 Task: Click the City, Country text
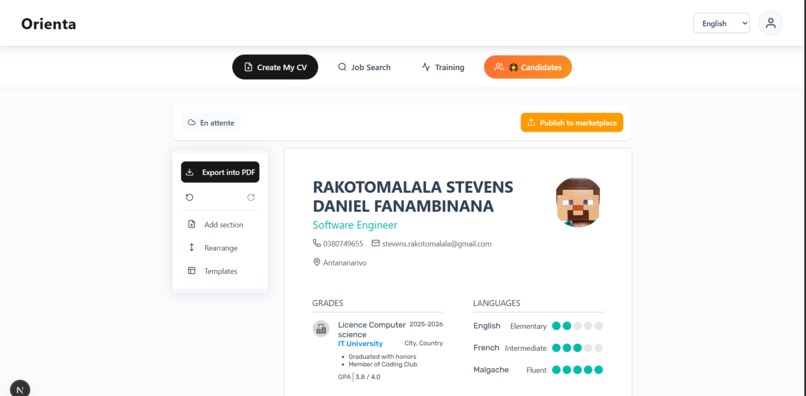tap(424, 343)
